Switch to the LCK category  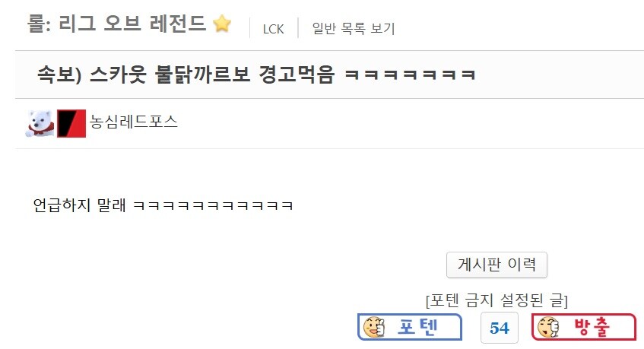click(273, 29)
